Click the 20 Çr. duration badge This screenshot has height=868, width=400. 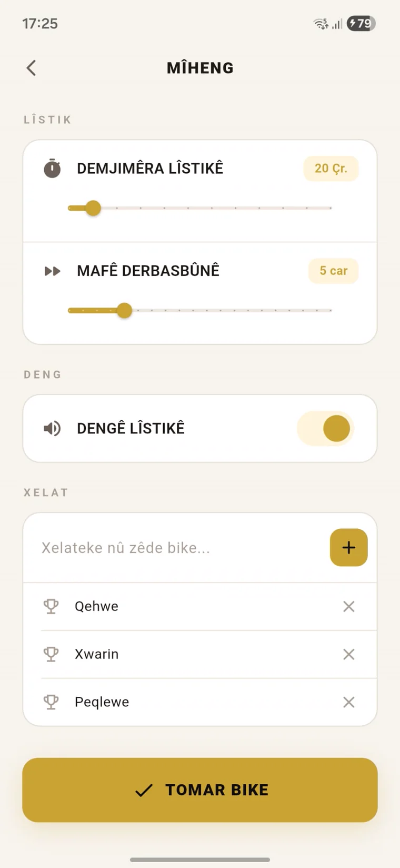point(331,169)
